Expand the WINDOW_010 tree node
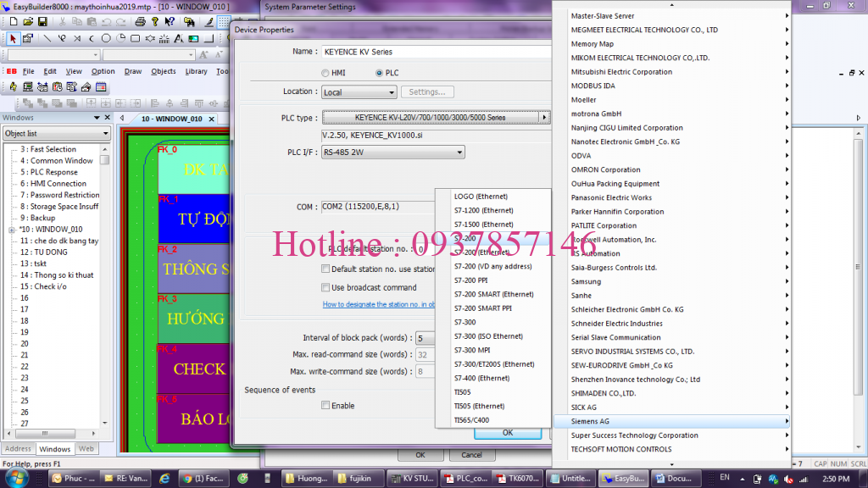Screen dimensions: 868x488 point(12,230)
